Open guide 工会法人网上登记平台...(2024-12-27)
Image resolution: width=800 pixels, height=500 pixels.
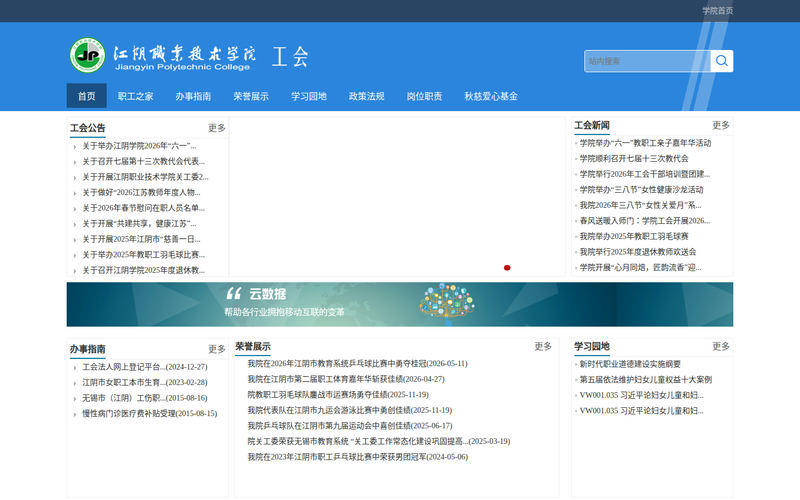point(145,367)
